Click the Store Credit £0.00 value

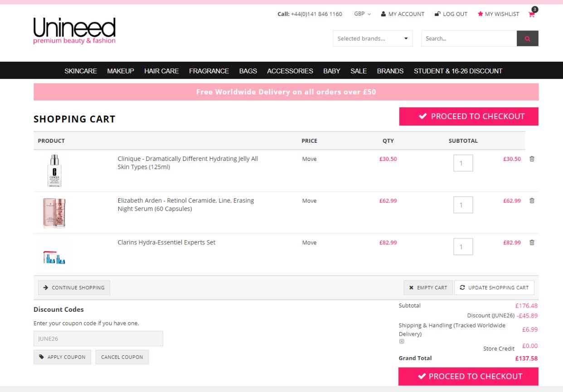click(x=530, y=346)
